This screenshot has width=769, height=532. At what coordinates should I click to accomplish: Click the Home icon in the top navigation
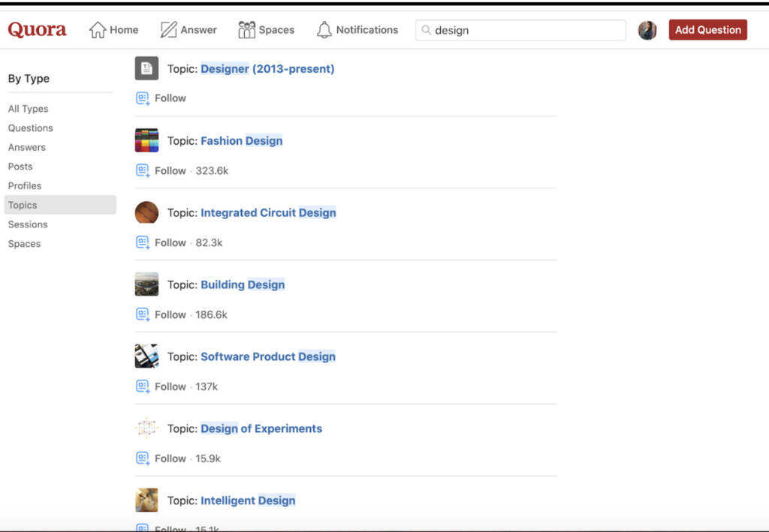click(x=98, y=29)
